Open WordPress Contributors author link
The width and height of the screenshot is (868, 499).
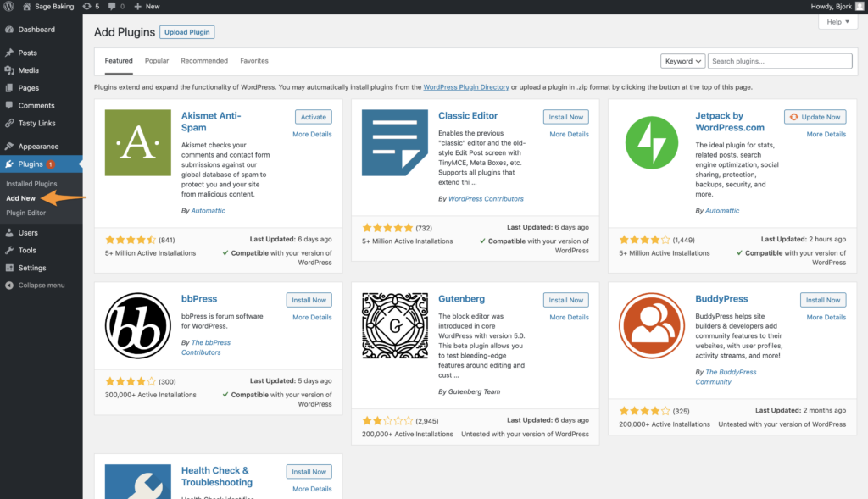pos(486,198)
